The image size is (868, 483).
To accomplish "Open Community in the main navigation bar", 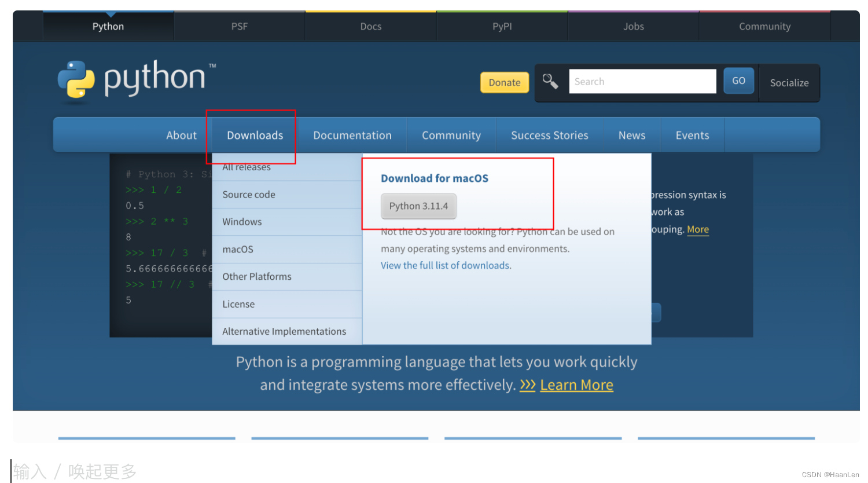I will pyautogui.click(x=451, y=135).
